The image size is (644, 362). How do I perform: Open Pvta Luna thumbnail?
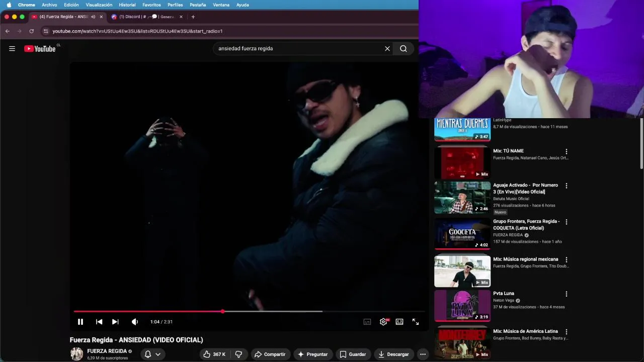462,306
